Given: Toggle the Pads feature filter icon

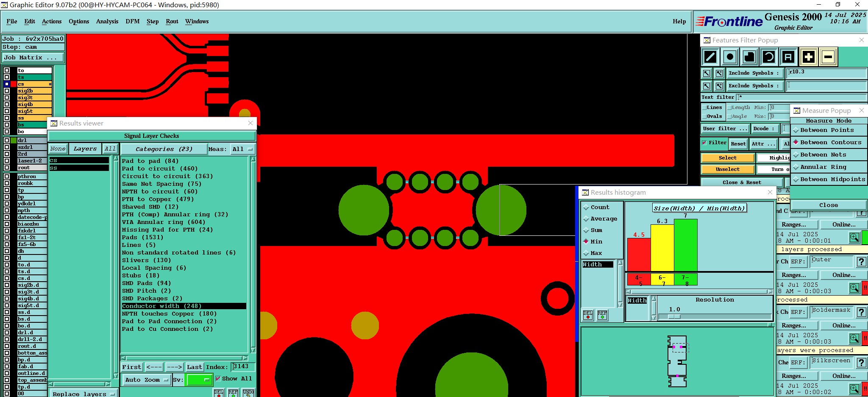Looking at the screenshot, I should tap(730, 56).
